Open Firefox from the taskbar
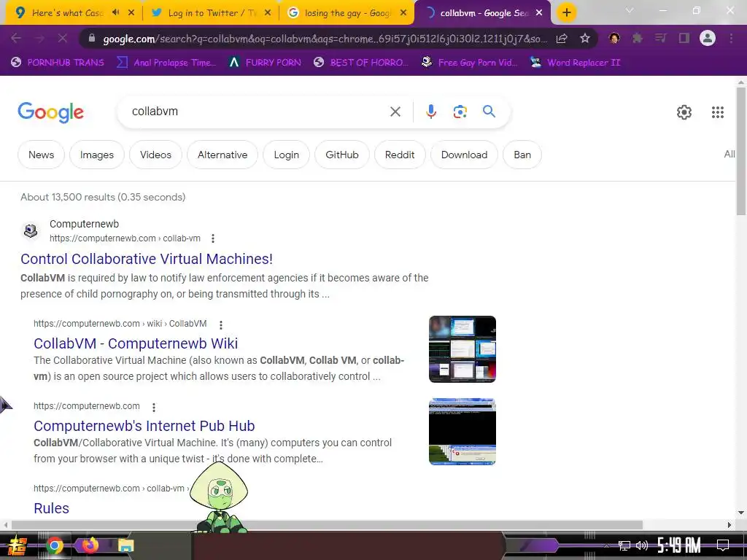Screen dimensions: 747x560 (90, 545)
